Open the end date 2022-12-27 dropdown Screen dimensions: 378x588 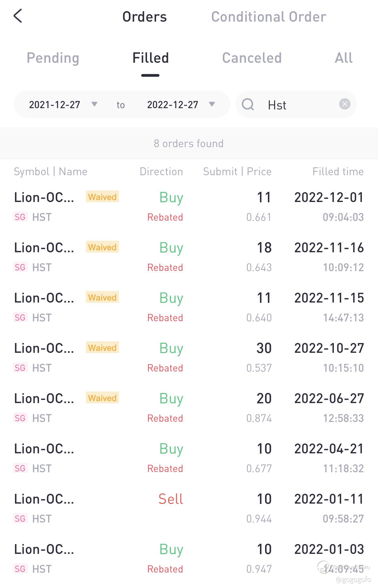181,104
